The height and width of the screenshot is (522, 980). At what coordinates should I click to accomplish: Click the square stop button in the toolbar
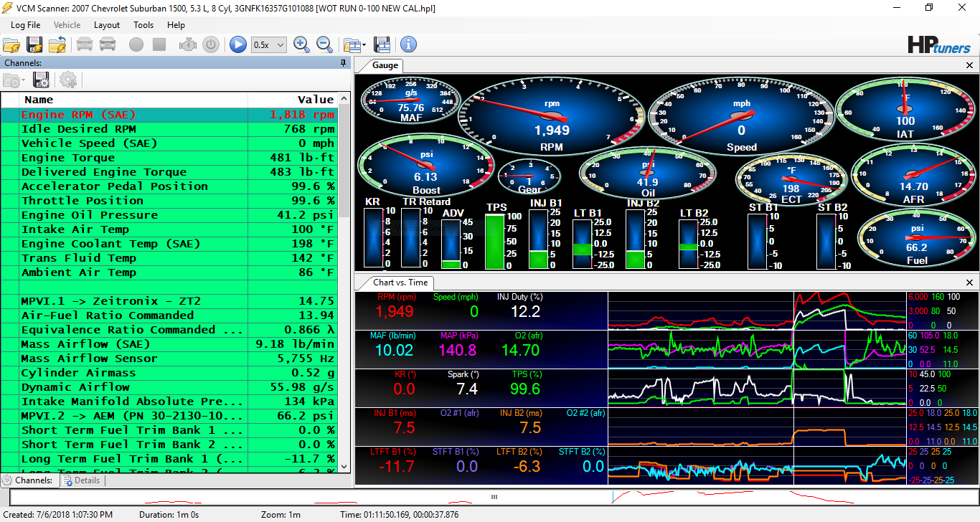pyautogui.click(x=159, y=44)
